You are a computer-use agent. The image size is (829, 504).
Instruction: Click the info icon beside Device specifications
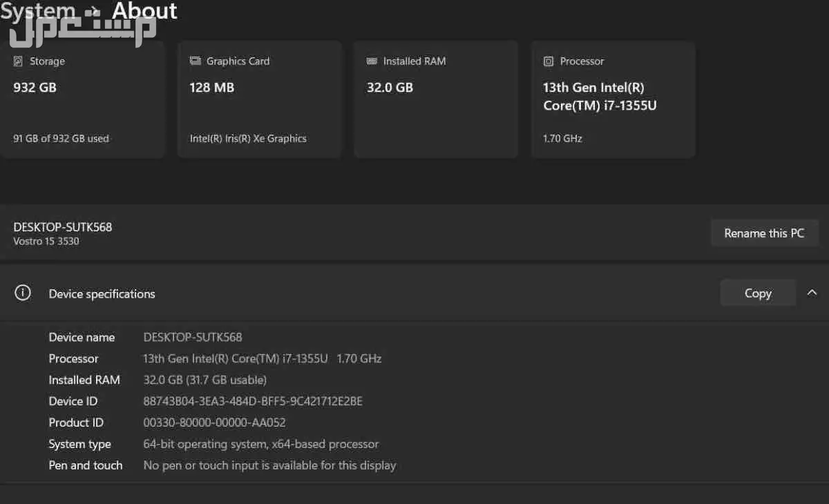click(x=22, y=293)
